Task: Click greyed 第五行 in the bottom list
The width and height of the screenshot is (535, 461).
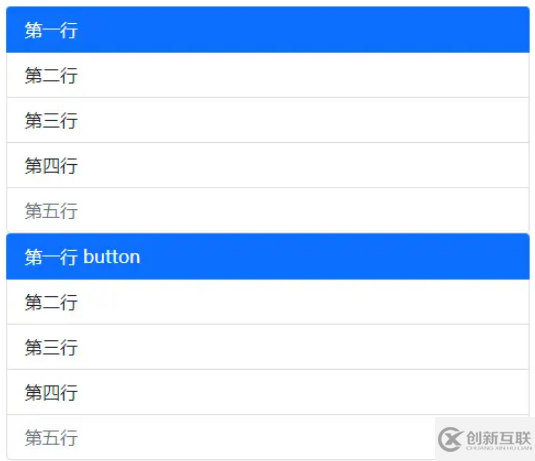Action: click(268, 437)
